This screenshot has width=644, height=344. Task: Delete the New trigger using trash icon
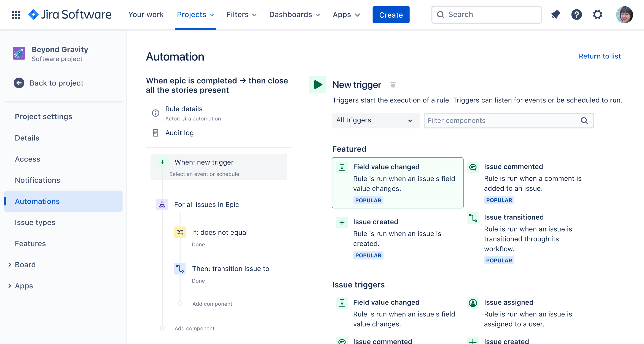tap(393, 85)
